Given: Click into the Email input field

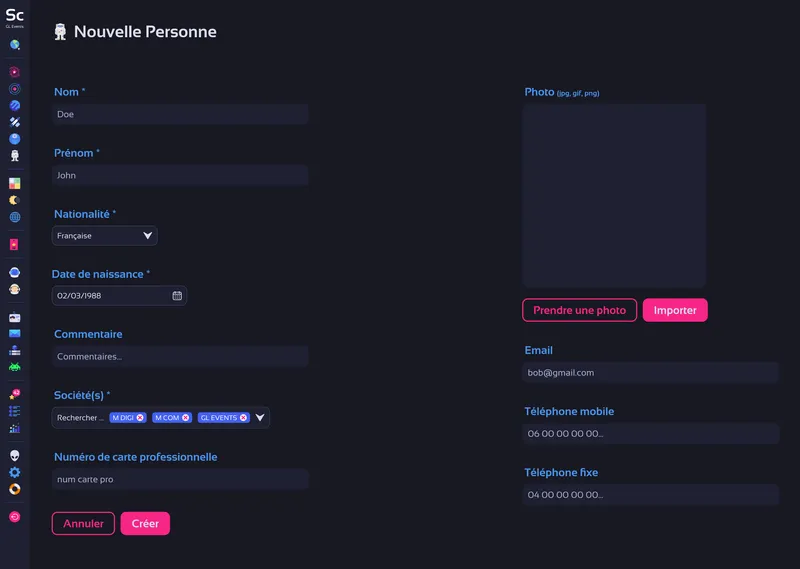Looking at the screenshot, I should [x=650, y=373].
